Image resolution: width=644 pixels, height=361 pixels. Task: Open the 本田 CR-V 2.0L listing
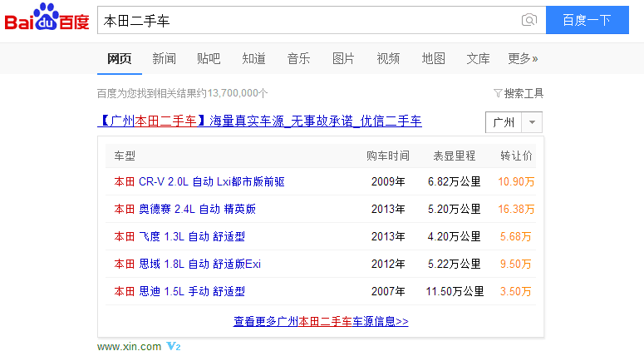click(199, 181)
